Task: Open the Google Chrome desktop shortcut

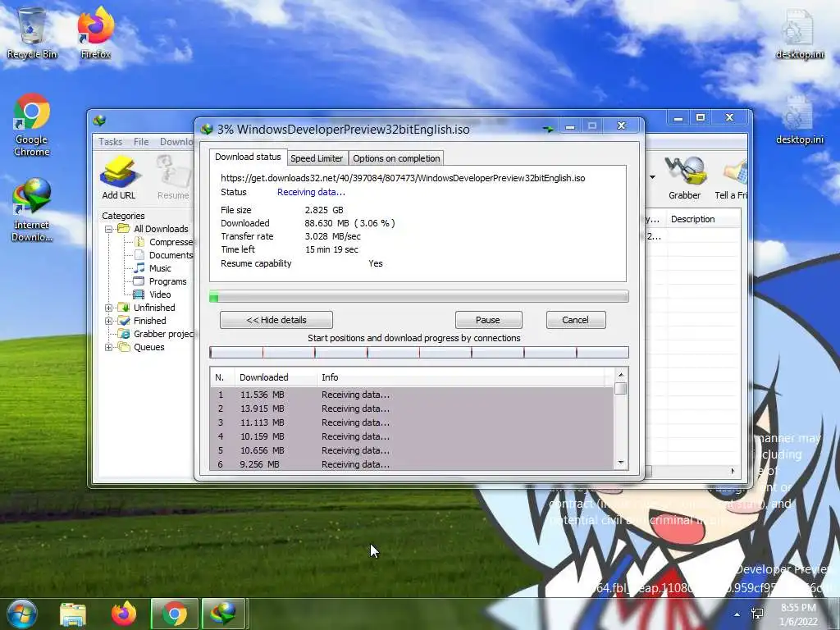Action: tap(32, 125)
